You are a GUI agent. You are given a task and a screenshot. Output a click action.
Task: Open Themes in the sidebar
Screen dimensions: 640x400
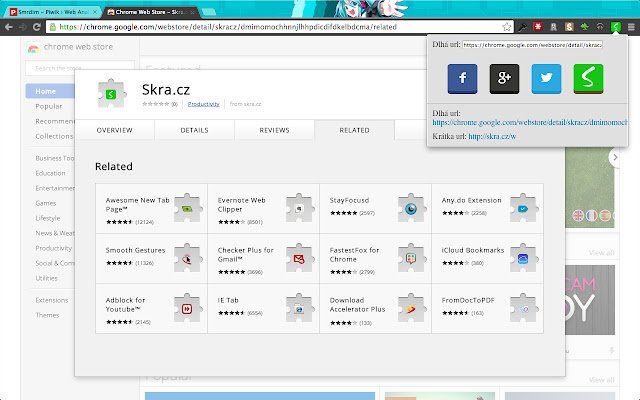(x=47, y=315)
